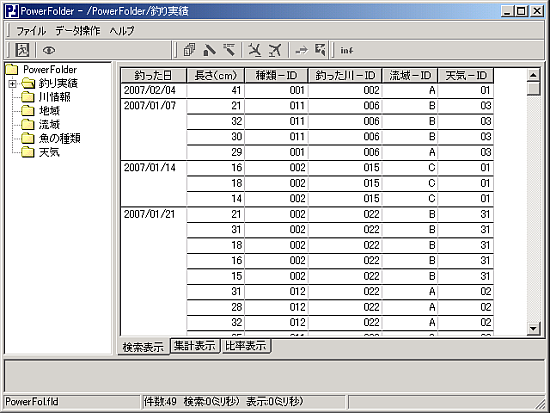Click the 流域-ID column header
The image size is (550, 413).
[410, 75]
